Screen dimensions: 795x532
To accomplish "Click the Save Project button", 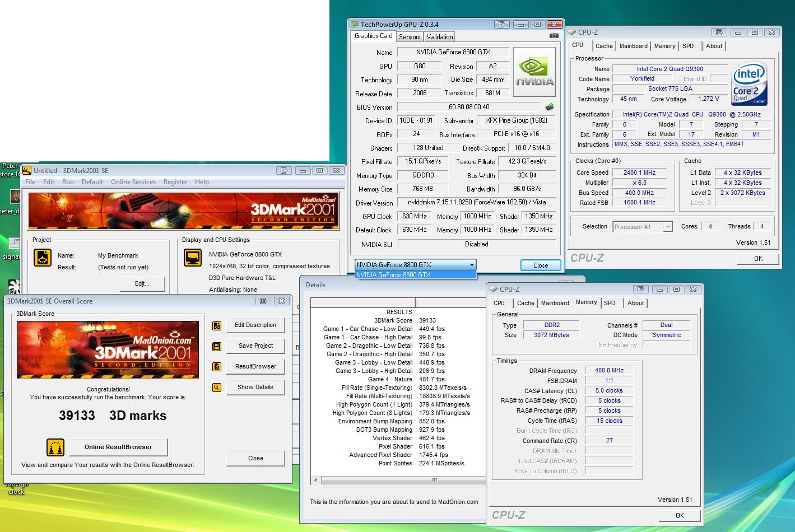I will 255,346.
